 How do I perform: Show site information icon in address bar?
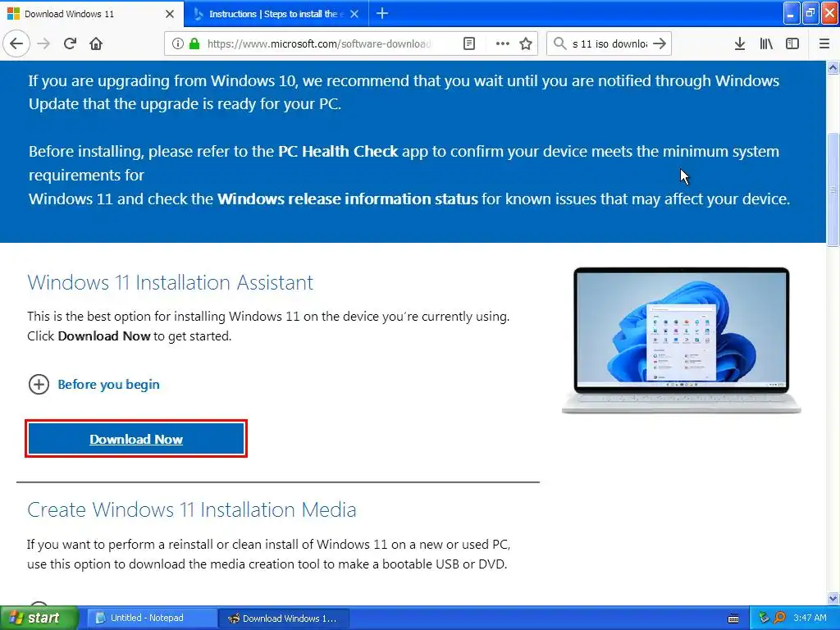point(178,43)
